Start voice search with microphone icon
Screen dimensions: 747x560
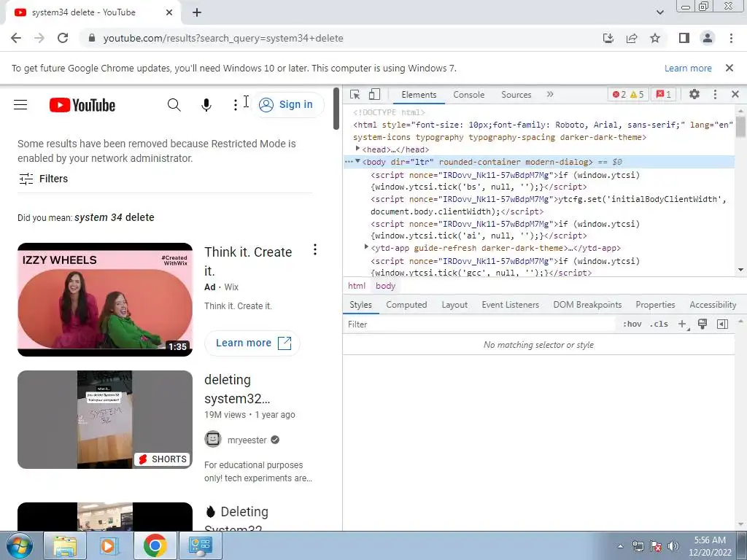[x=206, y=105]
